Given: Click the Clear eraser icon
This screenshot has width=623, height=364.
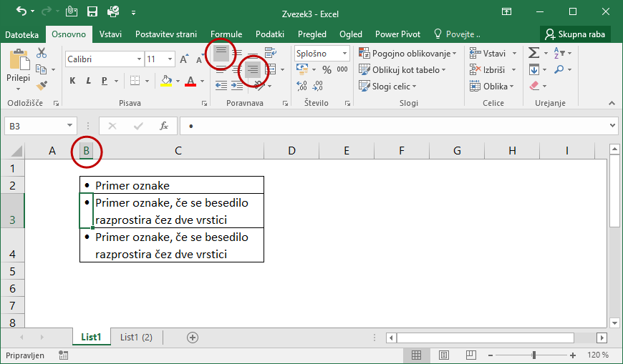Looking at the screenshot, I should 534,85.
